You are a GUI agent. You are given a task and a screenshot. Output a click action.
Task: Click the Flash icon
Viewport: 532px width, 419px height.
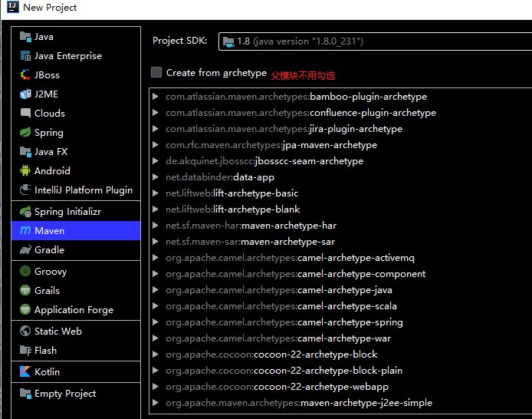coord(25,350)
